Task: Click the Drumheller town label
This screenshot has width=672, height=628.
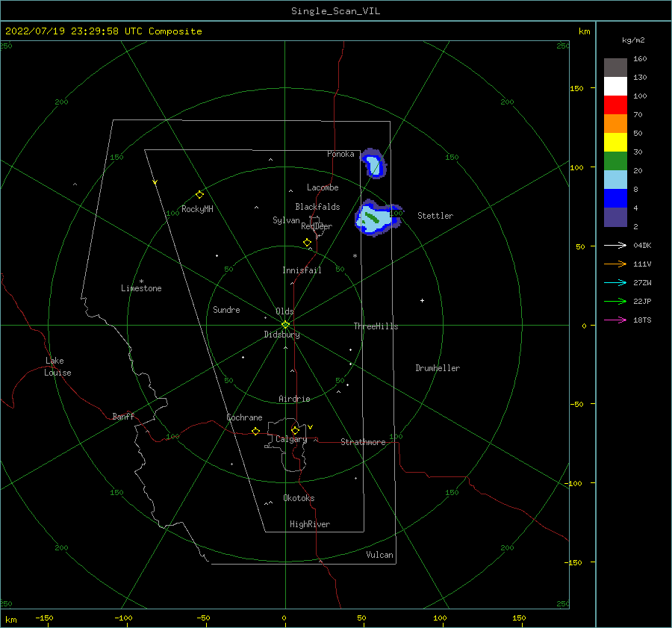Action: (438, 368)
